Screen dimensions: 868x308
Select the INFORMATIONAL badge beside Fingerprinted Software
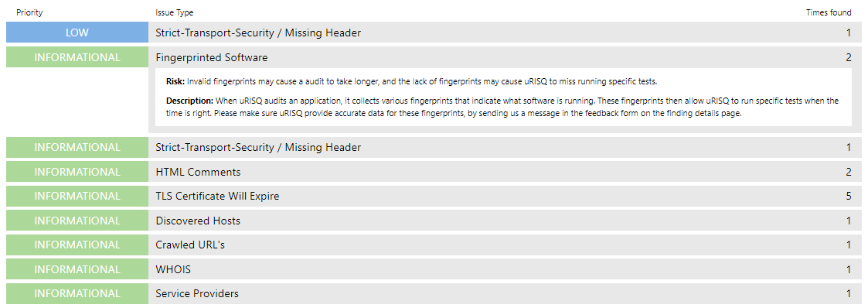[x=77, y=57]
